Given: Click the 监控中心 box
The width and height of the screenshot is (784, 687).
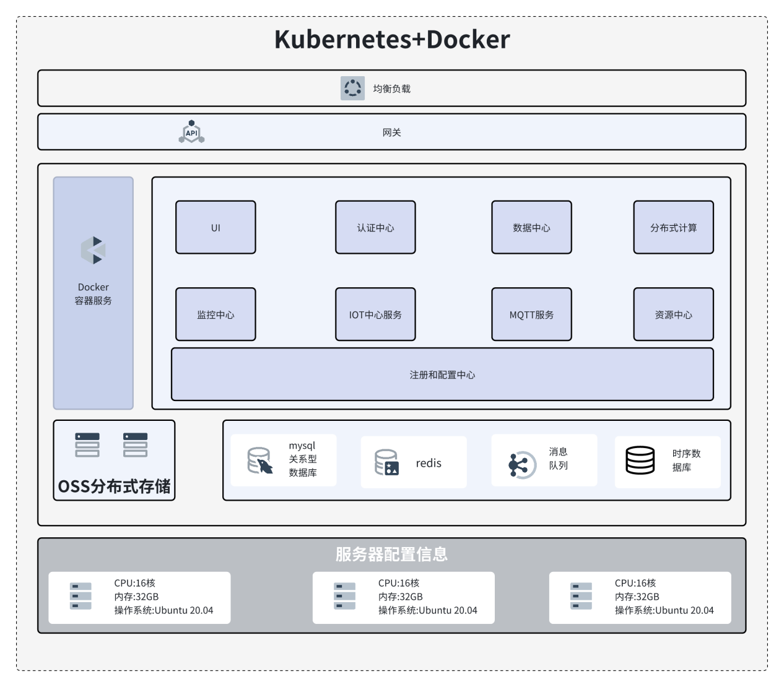Looking at the screenshot, I should coord(216,314).
